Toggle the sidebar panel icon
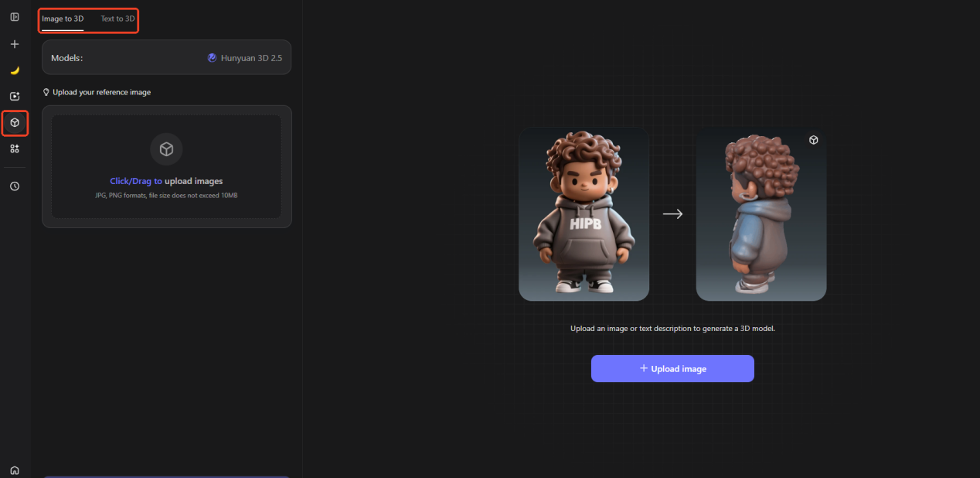 pos(15,17)
